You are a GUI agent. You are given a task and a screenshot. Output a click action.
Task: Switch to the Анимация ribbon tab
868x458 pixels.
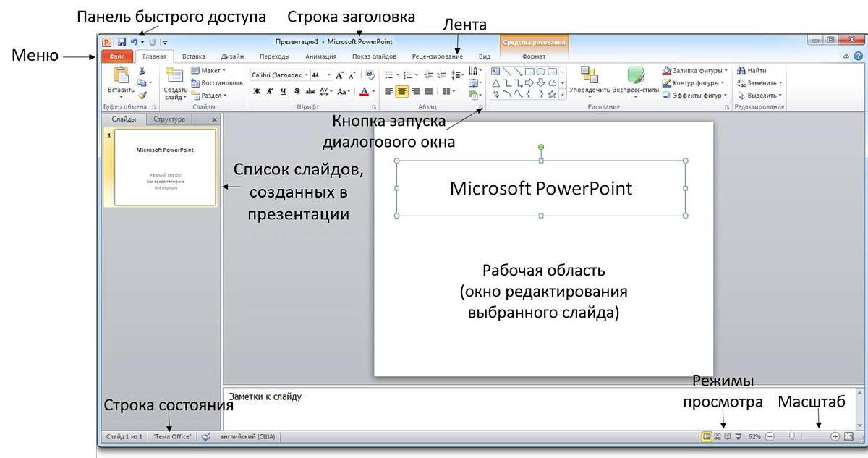[x=320, y=56]
